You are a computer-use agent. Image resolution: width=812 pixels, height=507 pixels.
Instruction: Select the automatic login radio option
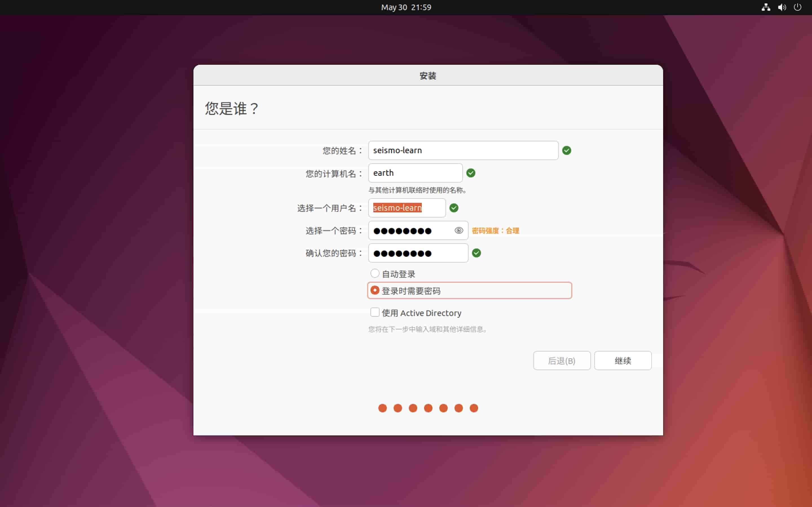coord(375,273)
